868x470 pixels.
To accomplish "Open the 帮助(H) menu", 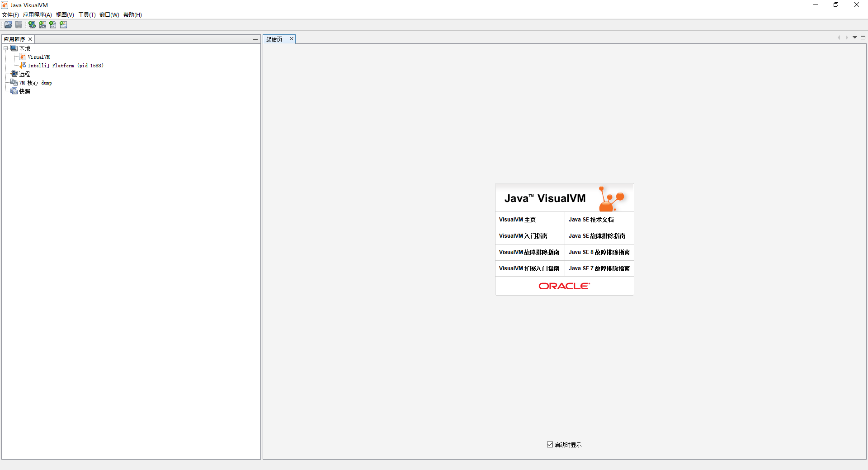I will [x=133, y=15].
